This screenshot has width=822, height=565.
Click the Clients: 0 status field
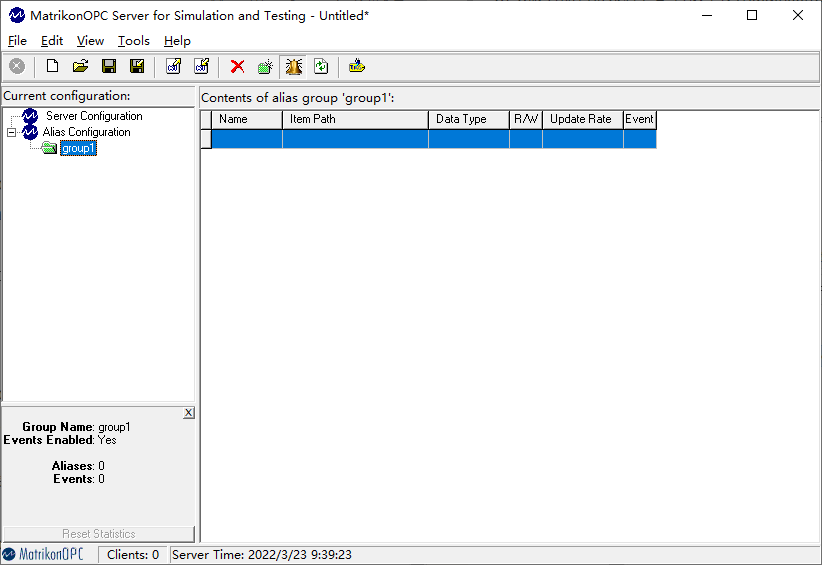click(x=133, y=555)
